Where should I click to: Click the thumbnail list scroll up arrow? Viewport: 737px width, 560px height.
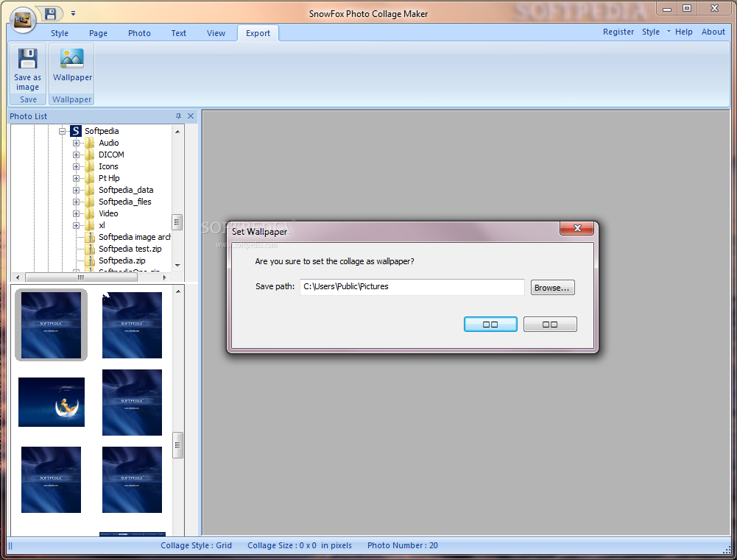(178, 291)
